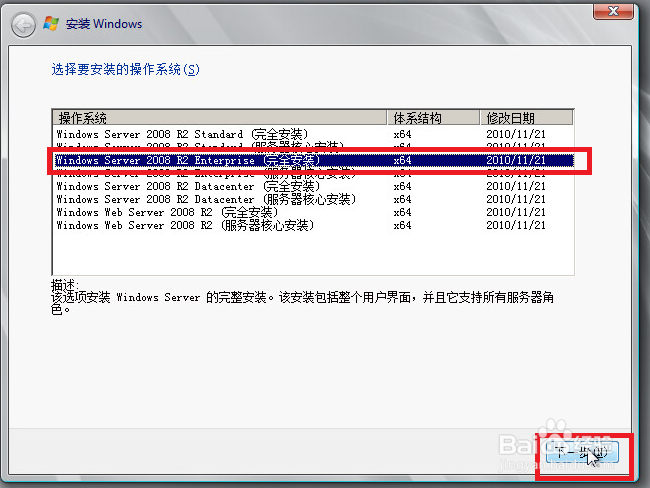Click the 2010/11/21 date of Standard full install

516,134
